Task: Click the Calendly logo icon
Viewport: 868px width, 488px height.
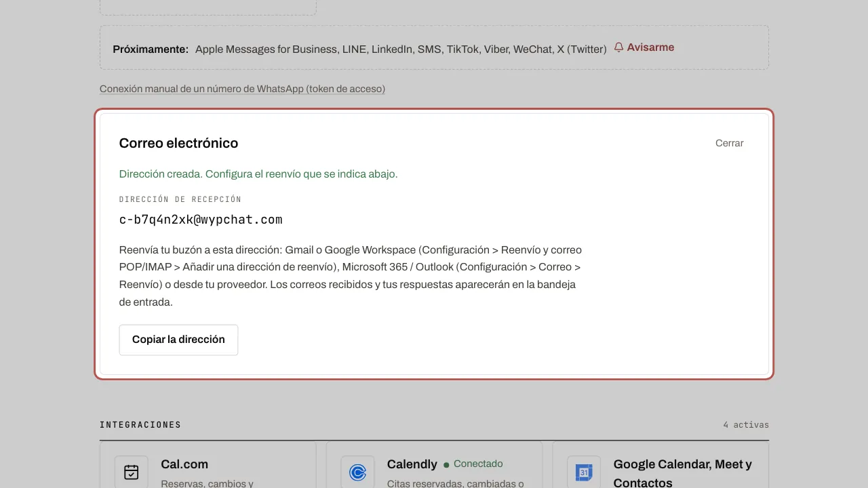Action: click(358, 472)
